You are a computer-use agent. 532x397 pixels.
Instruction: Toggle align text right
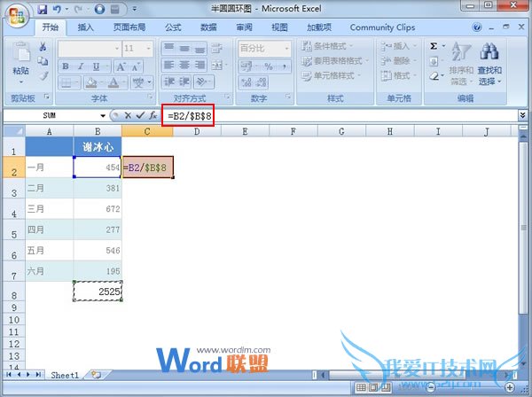199,65
